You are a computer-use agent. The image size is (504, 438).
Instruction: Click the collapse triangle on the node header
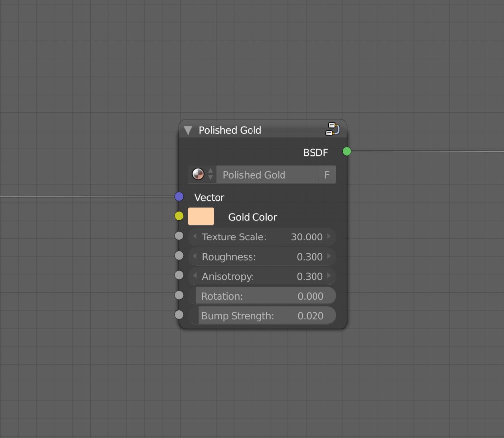click(188, 130)
